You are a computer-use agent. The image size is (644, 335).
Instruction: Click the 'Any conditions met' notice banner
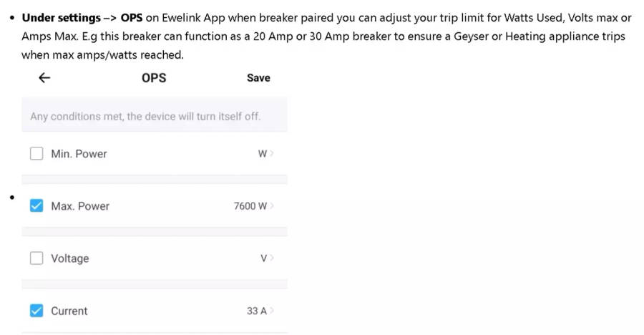145,116
